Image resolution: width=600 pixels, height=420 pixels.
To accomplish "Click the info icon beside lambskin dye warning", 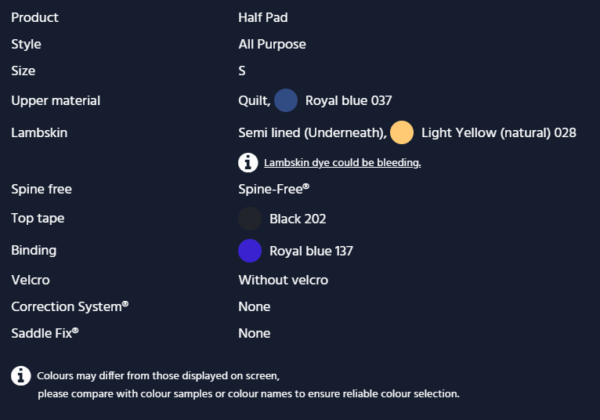I will pyautogui.click(x=248, y=163).
